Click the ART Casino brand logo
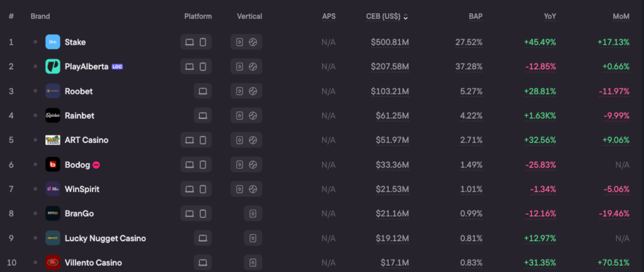 [x=53, y=140]
